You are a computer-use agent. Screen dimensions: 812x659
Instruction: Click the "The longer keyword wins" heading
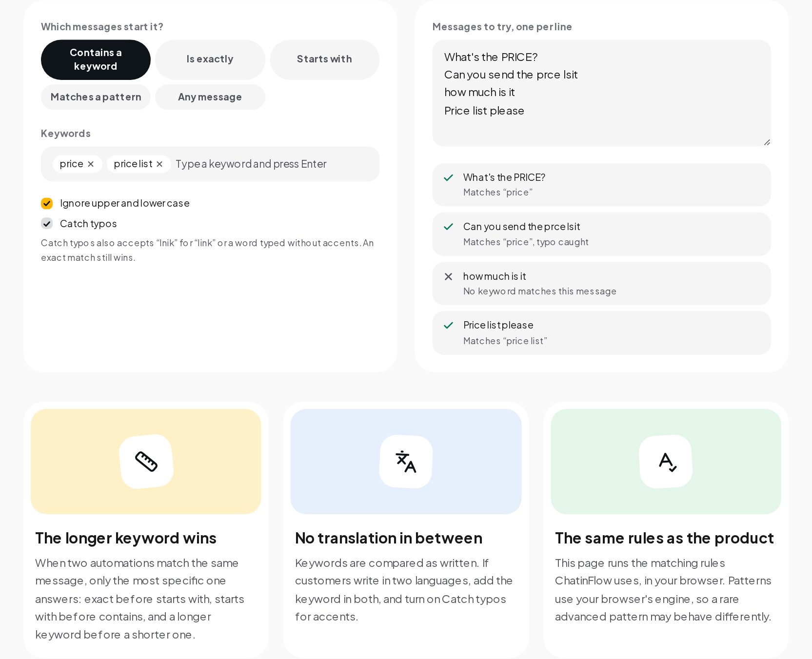coord(126,538)
